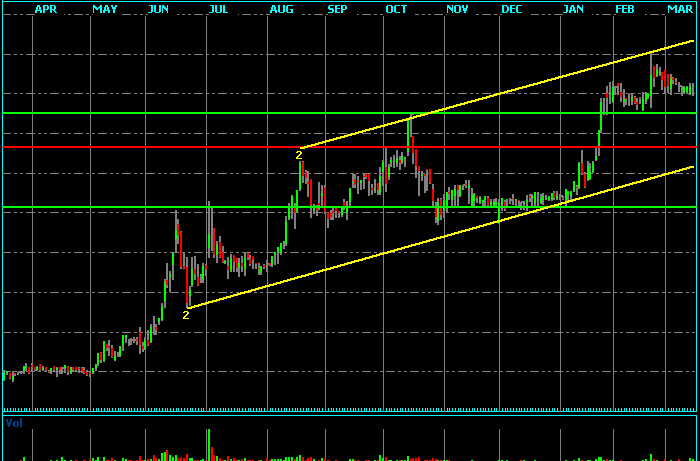The height and width of the screenshot is (461, 700).
Task: Select the JUL month label
Action: tap(218, 9)
